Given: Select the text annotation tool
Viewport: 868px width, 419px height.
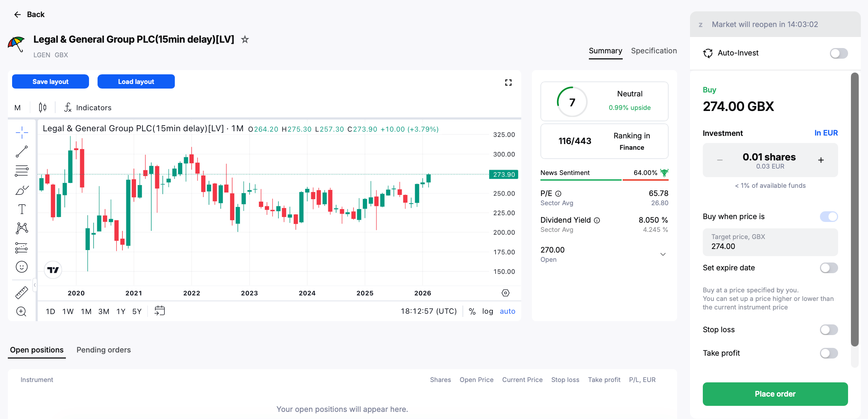Looking at the screenshot, I should pyautogui.click(x=22, y=209).
